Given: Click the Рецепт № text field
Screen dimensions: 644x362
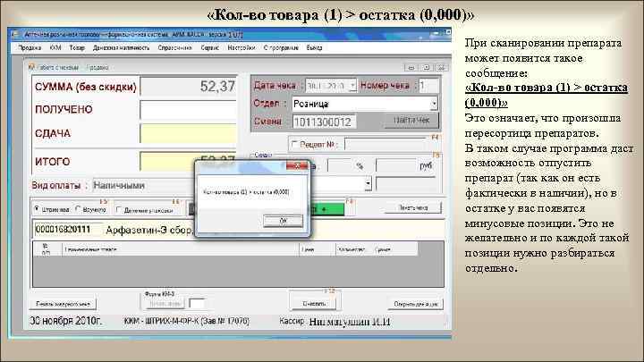Looking at the screenshot, I should pos(386,145).
